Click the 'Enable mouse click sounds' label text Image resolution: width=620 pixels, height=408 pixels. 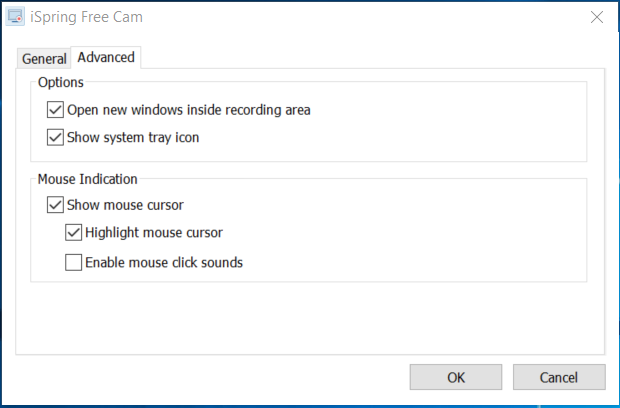(x=164, y=263)
